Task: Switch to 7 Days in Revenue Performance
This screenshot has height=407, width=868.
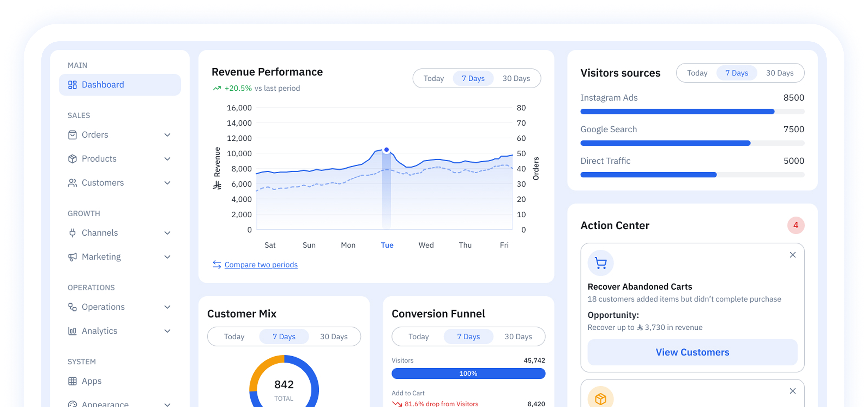Action: click(473, 78)
